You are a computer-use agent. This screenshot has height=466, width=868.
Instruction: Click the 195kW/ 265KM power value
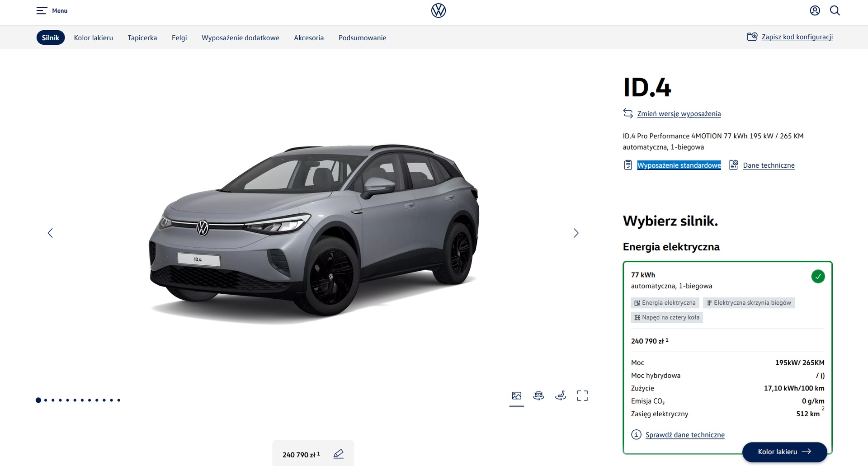(800, 362)
